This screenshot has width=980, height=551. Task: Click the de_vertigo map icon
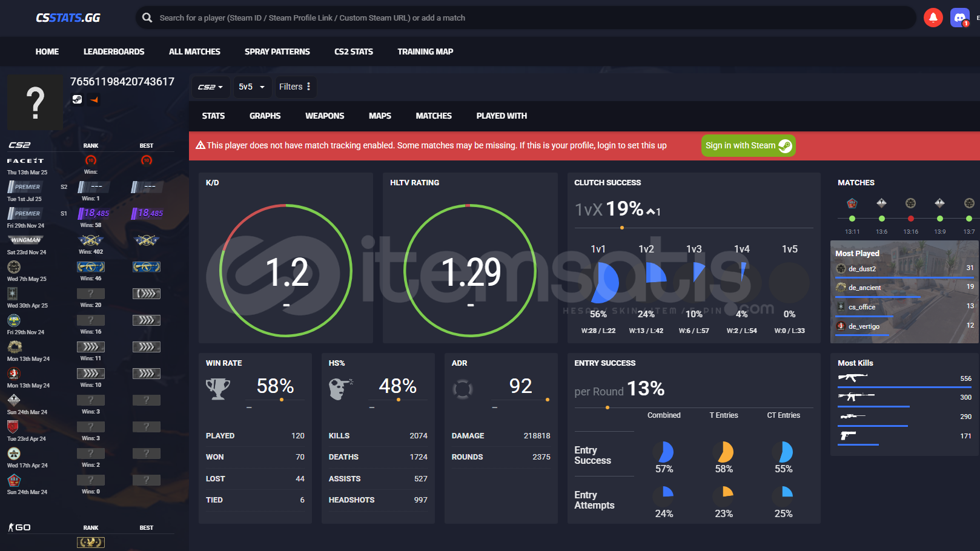click(x=841, y=326)
